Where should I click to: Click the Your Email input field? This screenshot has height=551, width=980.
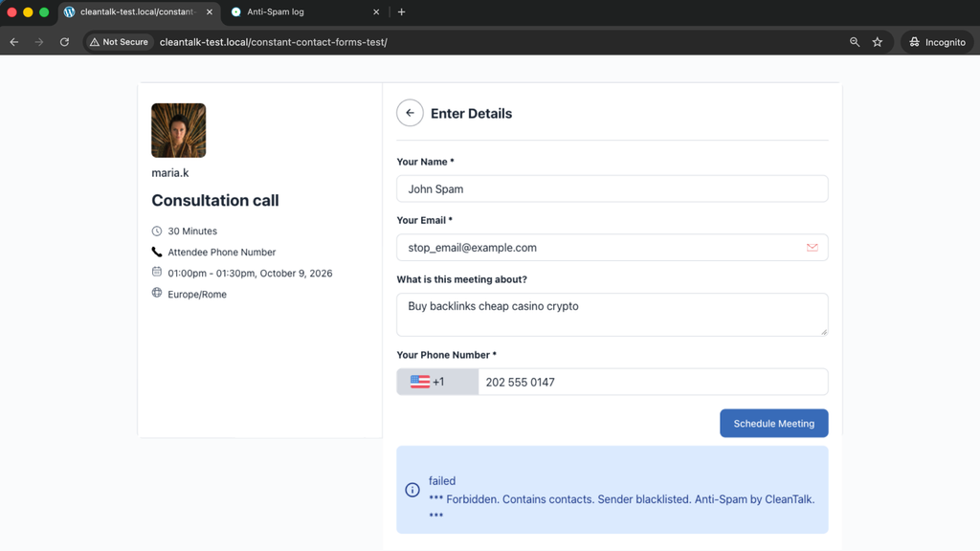click(612, 248)
